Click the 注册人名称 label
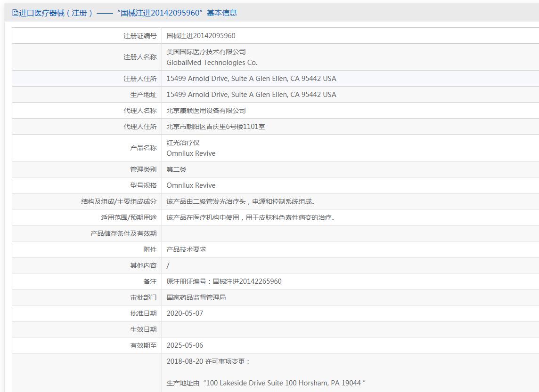Image resolution: width=539 pixels, height=392 pixels. click(x=140, y=57)
